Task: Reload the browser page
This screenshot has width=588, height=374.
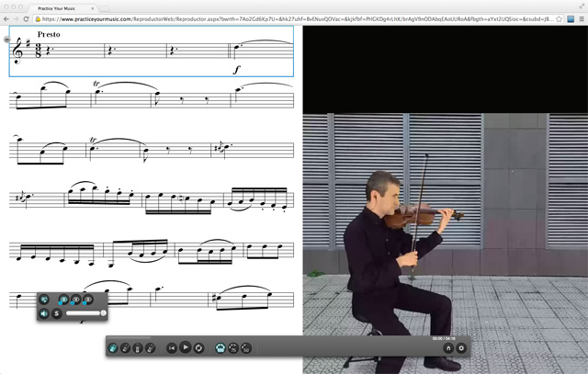Action: click(x=26, y=18)
